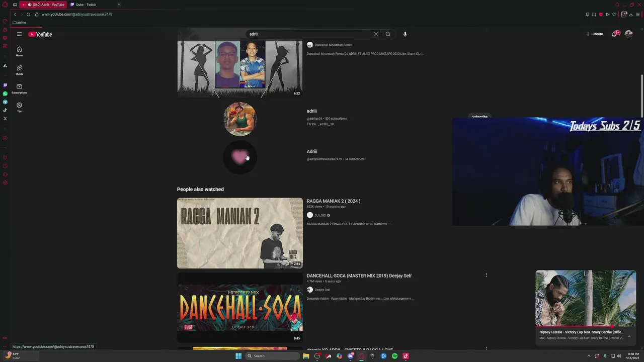Open Deejay Seb' channel link
This screenshot has width=644, height=362.
tap(323, 290)
